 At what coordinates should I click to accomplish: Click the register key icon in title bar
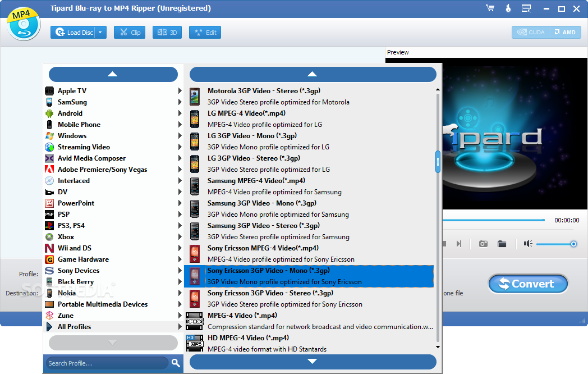coord(508,8)
